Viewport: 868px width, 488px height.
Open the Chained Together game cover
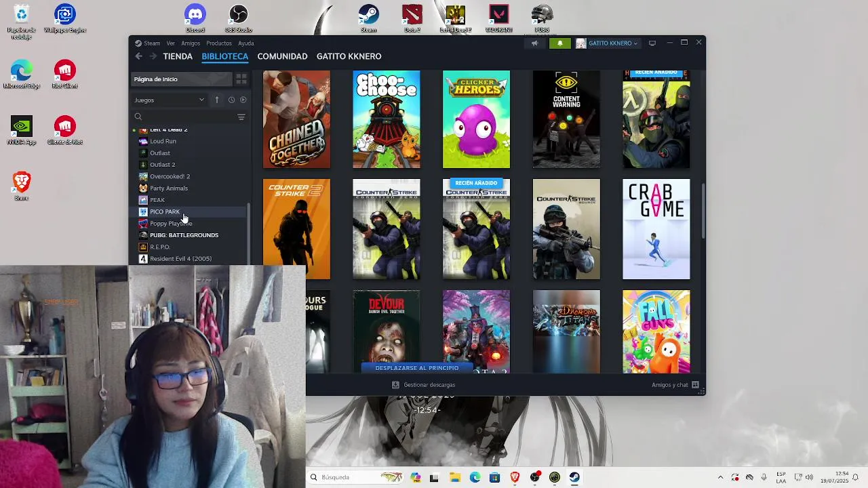coord(296,119)
